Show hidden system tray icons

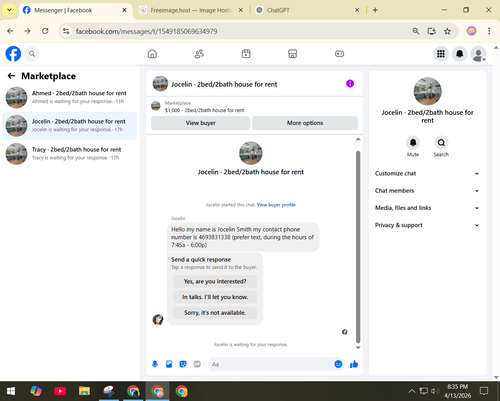[x=412, y=391]
